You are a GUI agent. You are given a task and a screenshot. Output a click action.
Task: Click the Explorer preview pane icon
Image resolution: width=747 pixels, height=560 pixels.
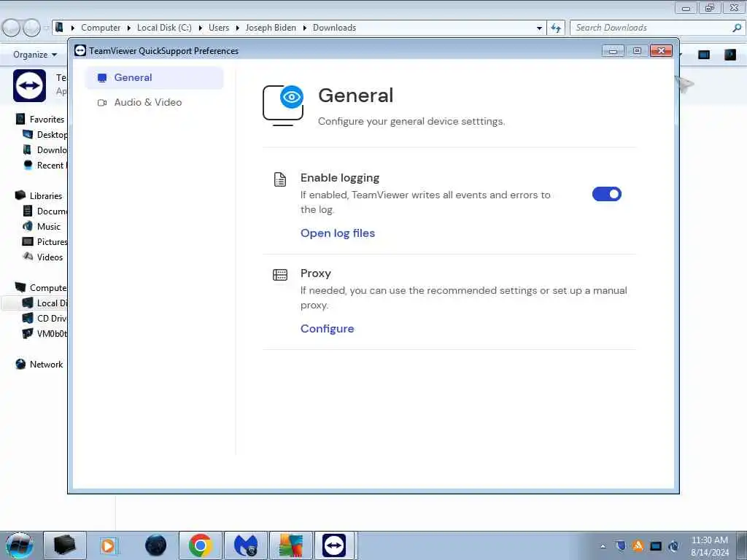[704, 55]
